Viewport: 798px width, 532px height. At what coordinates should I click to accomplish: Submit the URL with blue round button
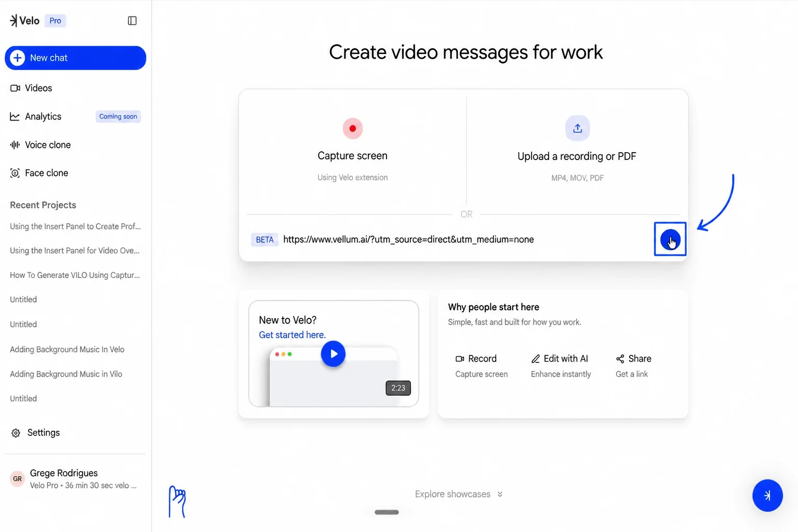click(670, 240)
